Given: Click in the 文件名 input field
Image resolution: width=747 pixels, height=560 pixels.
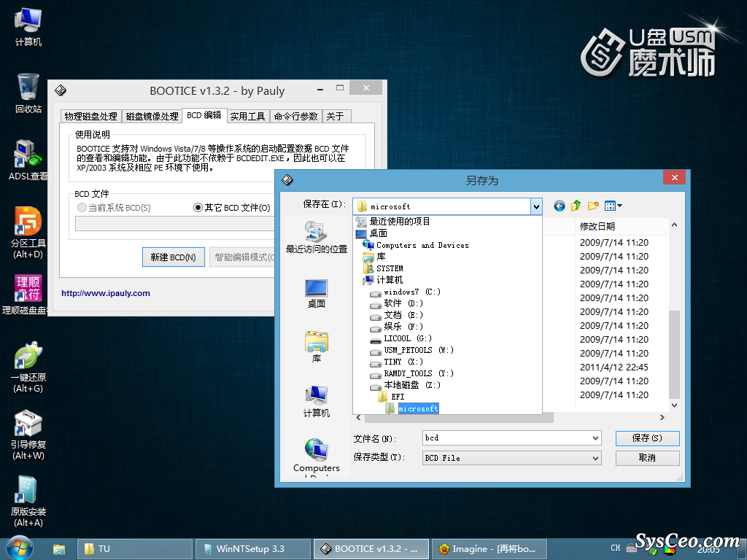Looking at the screenshot, I should click(507, 438).
